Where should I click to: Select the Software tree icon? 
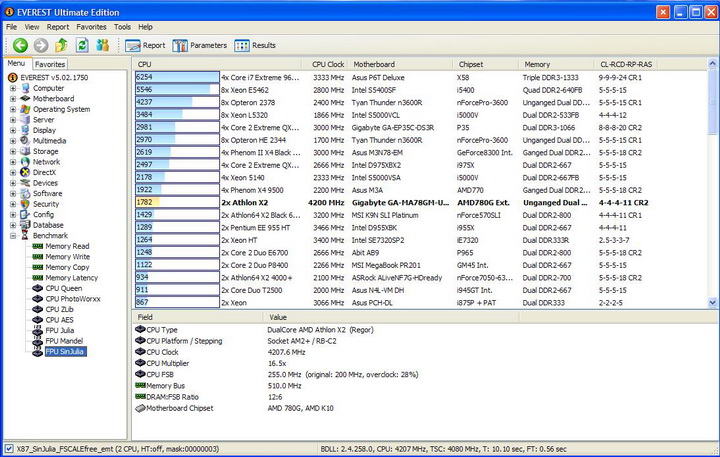click(26, 193)
